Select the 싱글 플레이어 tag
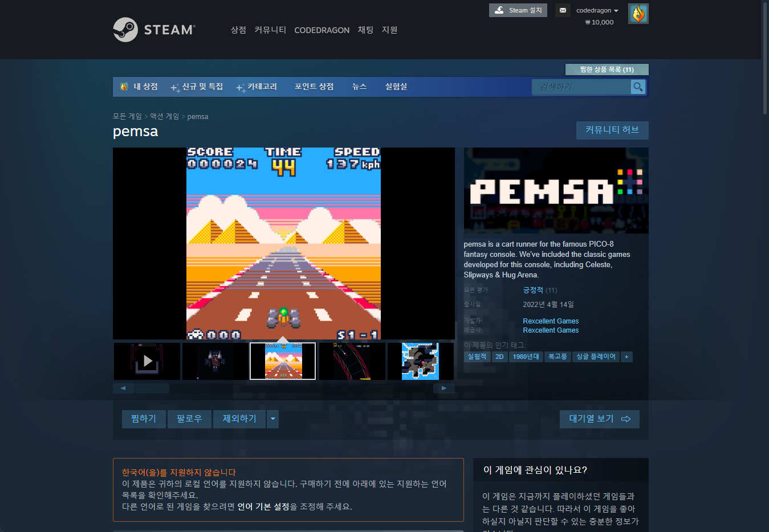 pyautogui.click(x=596, y=357)
